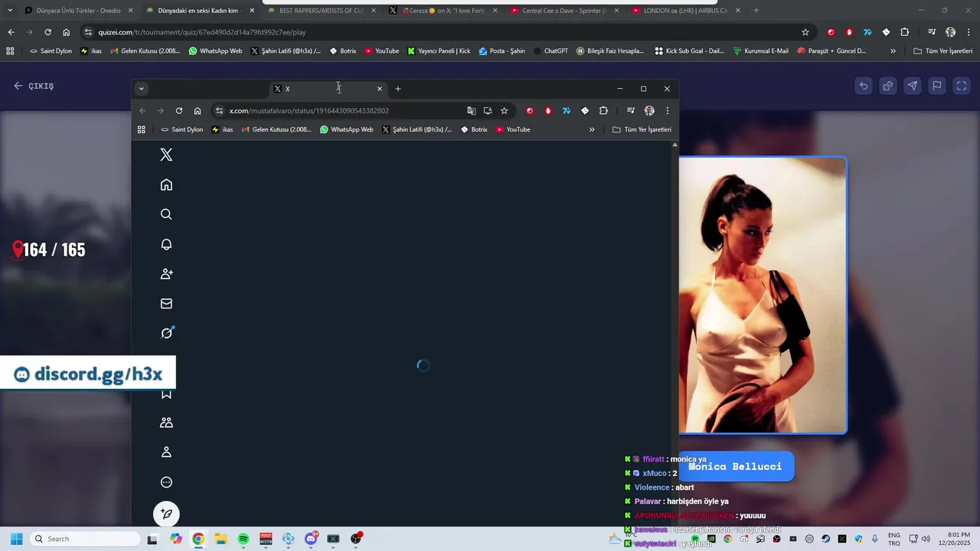Viewport: 980px width, 551px height.
Task: Open Tüm Yer İşaretleri folder in front window
Action: (642, 129)
